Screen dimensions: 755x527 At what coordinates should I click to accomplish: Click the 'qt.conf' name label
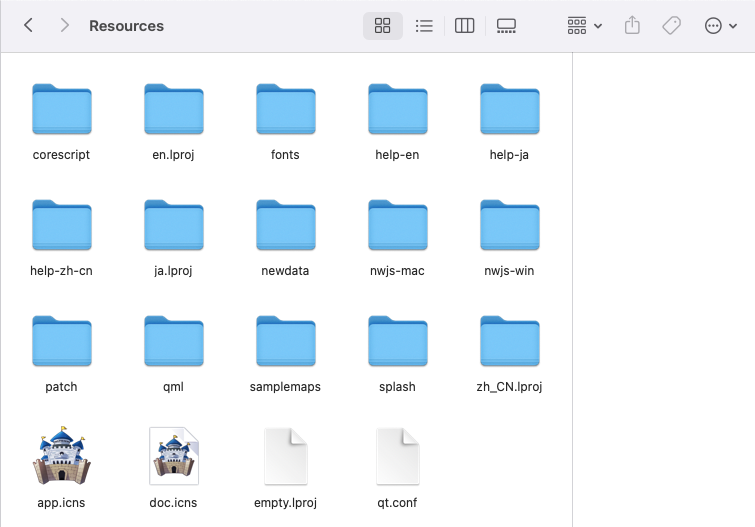pos(397,503)
